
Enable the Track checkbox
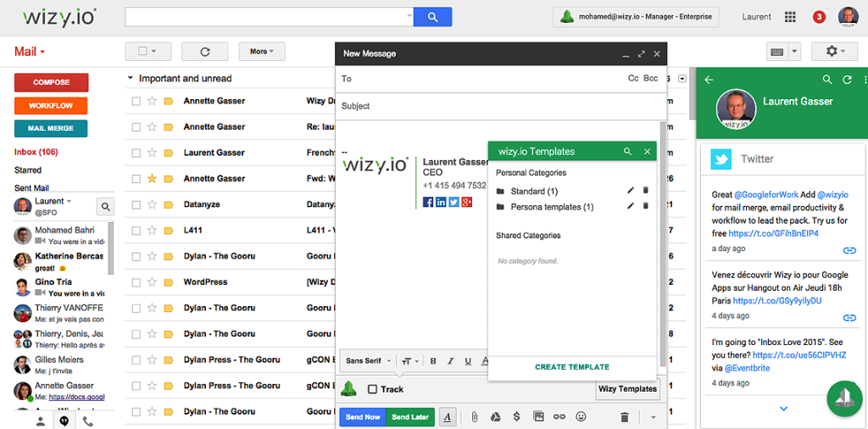[373, 389]
